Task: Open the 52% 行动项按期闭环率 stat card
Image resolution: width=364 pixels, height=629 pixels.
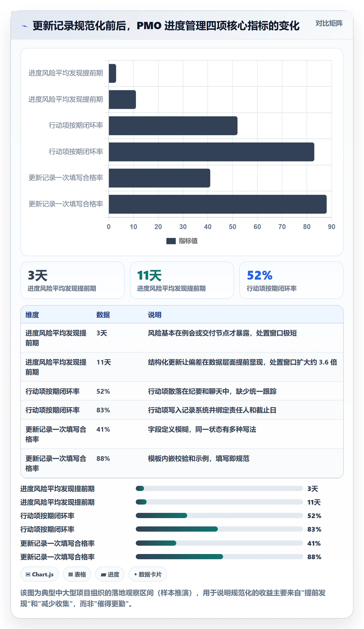Action: coord(291,280)
